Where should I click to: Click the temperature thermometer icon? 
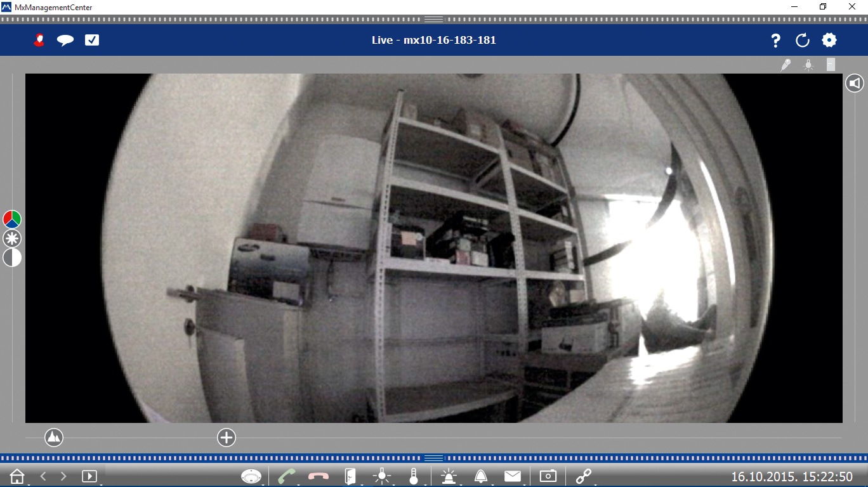click(414, 476)
